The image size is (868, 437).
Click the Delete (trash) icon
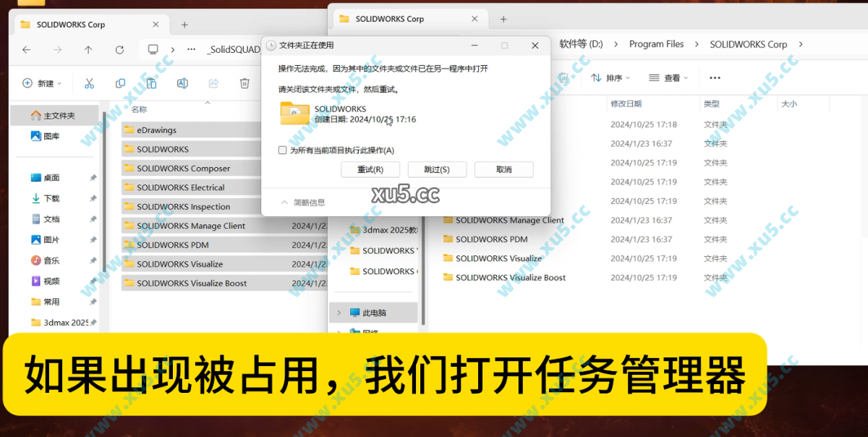pyautogui.click(x=244, y=83)
